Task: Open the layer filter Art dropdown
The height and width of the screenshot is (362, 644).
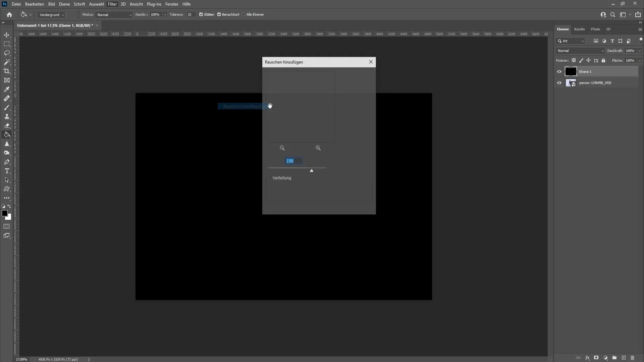Action: click(571, 41)
